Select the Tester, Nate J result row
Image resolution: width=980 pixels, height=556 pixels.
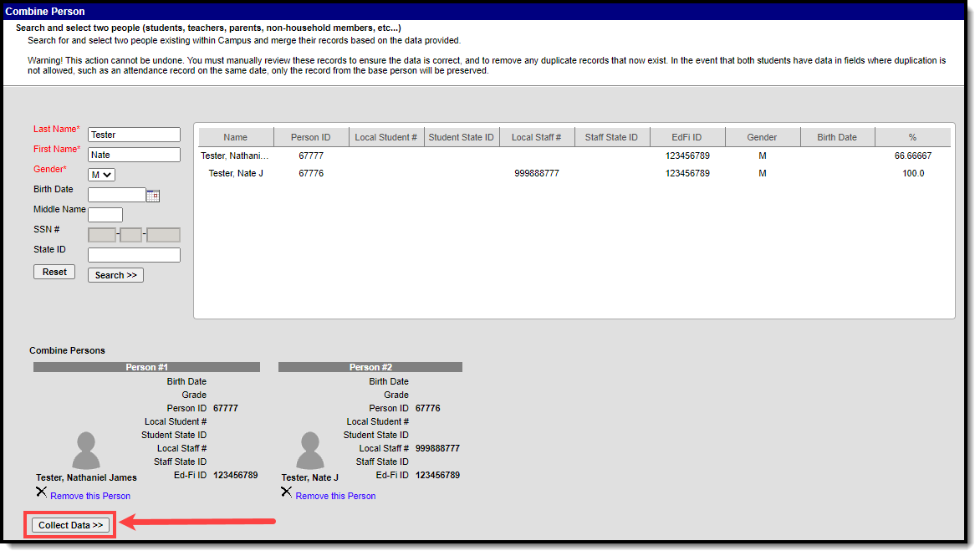pos(574,174)
